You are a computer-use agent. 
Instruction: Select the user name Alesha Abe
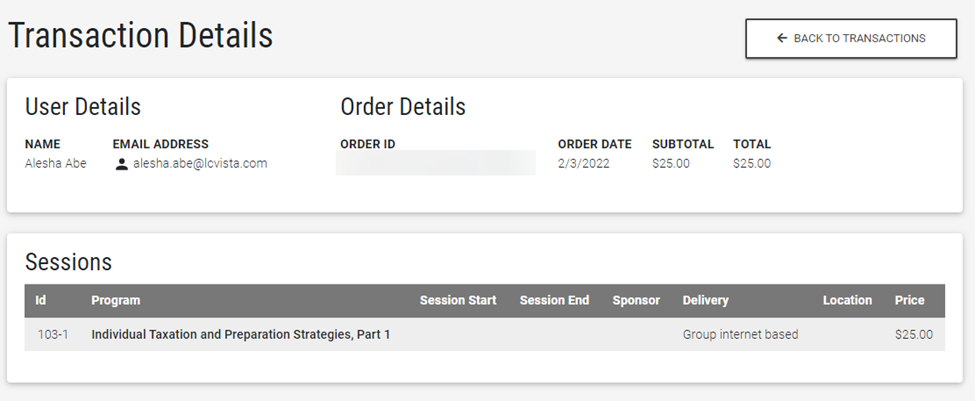pyautogui.click(x=56, y=164)
